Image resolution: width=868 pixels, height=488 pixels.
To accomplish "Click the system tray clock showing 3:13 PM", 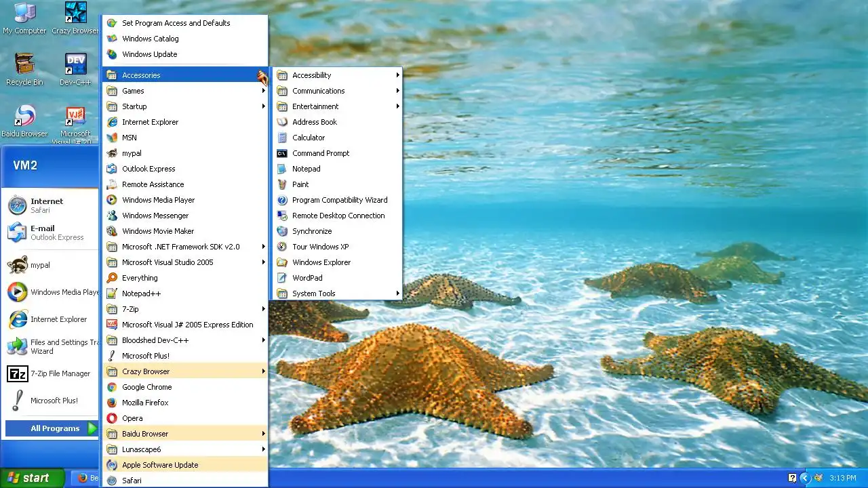I will [843, 479].
